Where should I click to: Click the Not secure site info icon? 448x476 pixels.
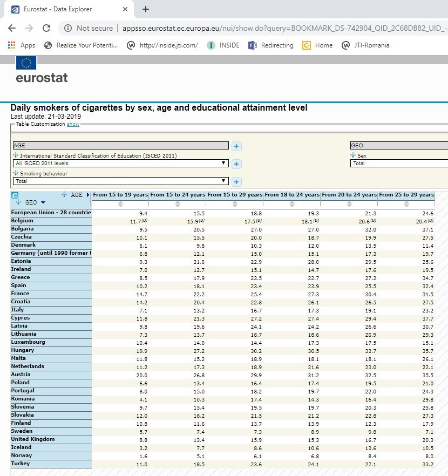tap(68, 28)
